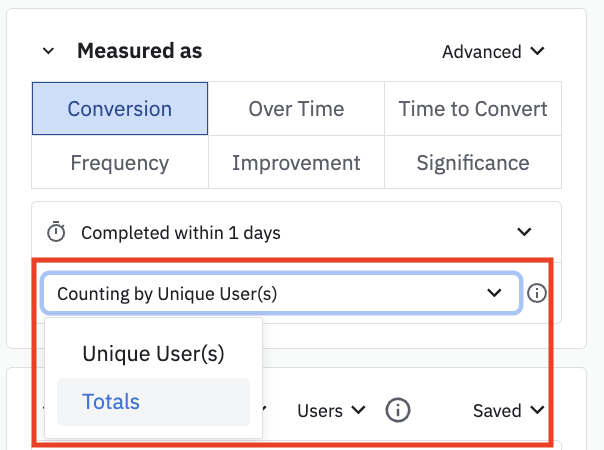Click the Measured as heading text

coord(139,51)
